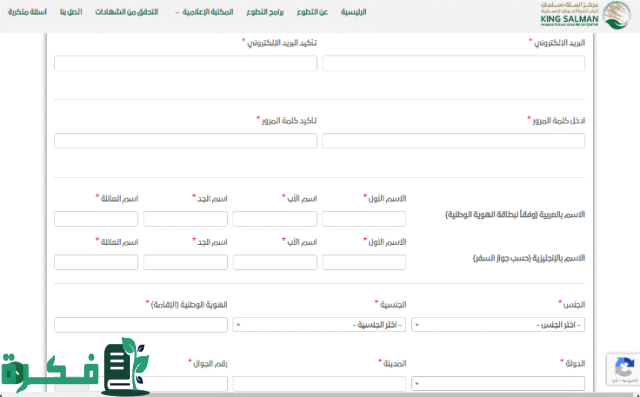Screen dimensions: 640x397
Task: Focus the رقم الجوال mobile number field
Action: click(158, 384)
